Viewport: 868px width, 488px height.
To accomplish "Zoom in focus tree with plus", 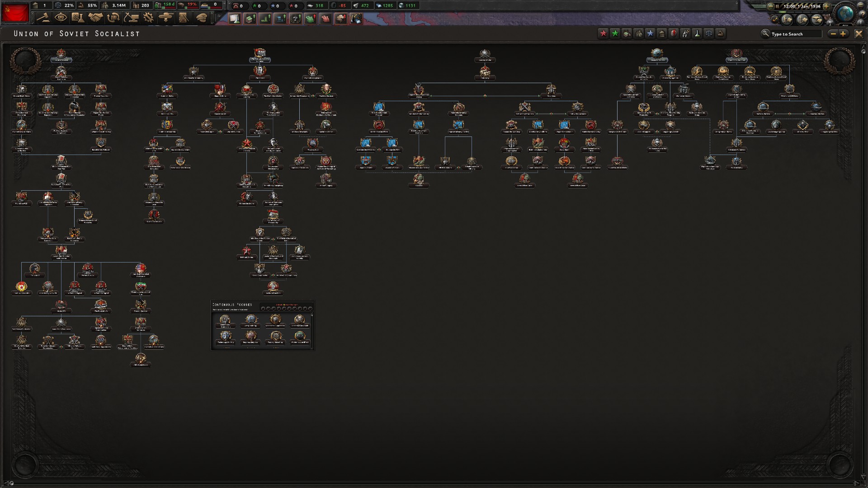I will point(843,34).
